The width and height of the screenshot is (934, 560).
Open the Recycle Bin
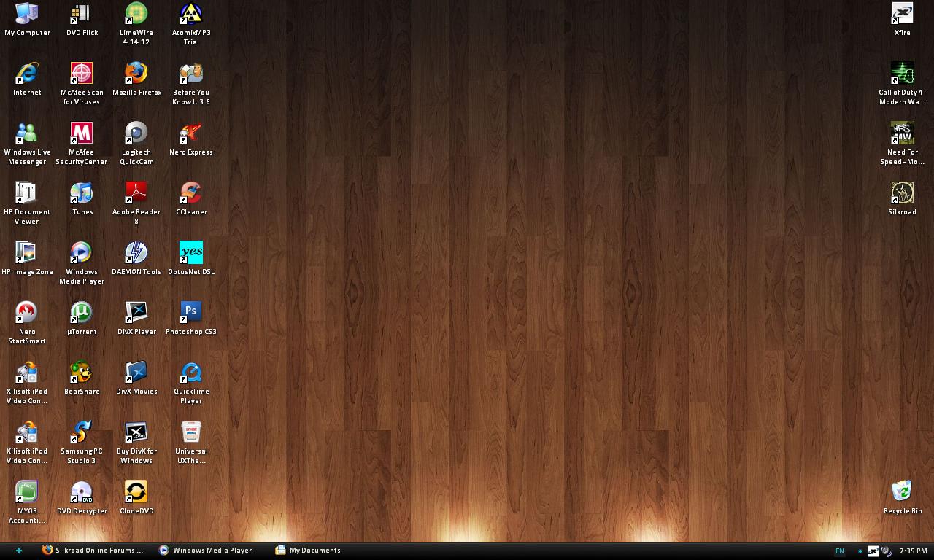[x=902, y=491]
